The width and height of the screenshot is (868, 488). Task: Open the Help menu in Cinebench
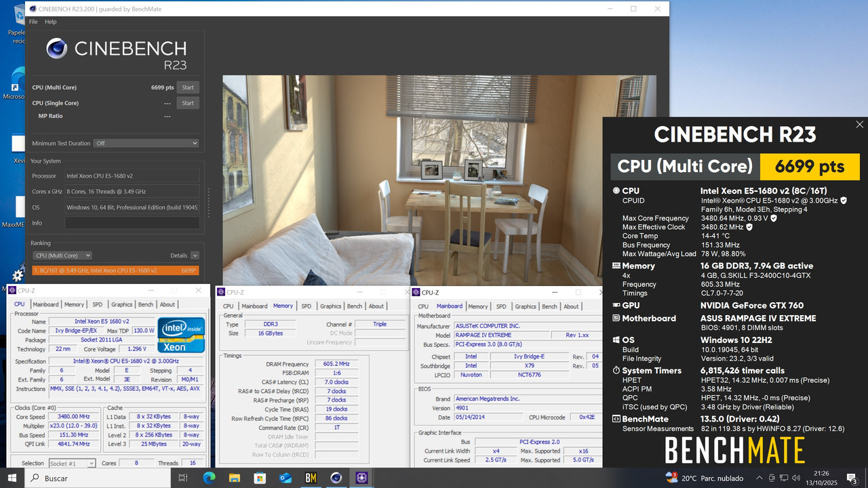(51, 22)
